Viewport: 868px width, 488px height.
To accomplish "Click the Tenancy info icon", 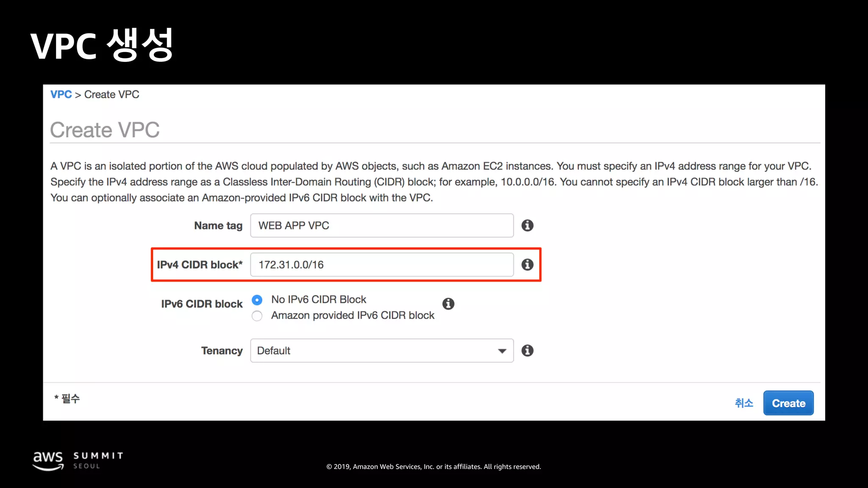I will [527, 351].
